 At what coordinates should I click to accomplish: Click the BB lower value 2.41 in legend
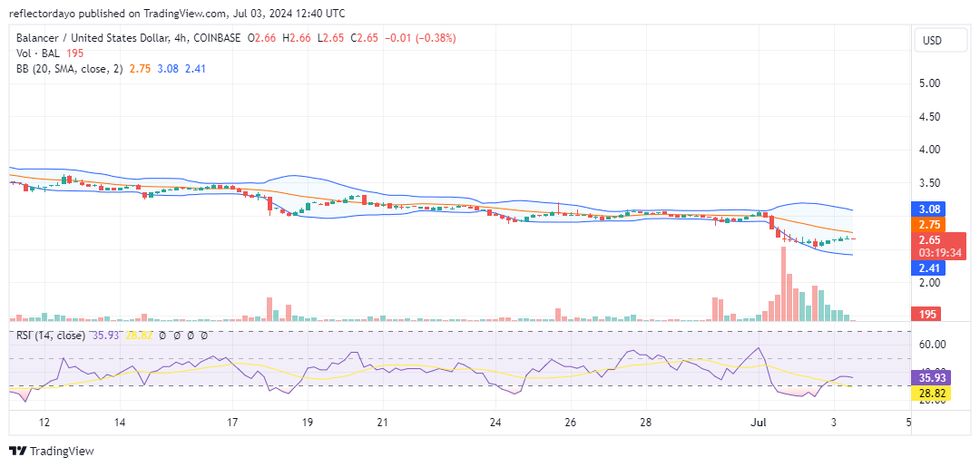point(195,69)
